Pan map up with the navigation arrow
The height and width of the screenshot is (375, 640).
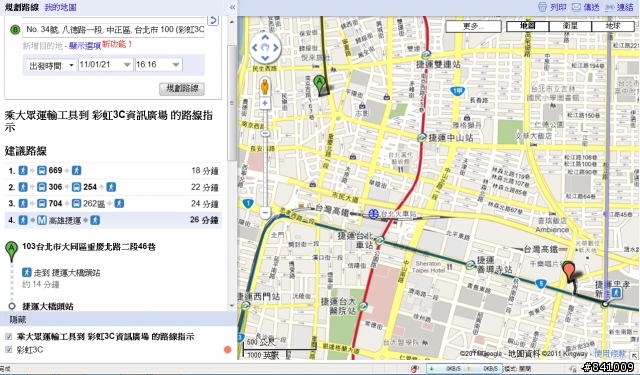tap(265, 38)
